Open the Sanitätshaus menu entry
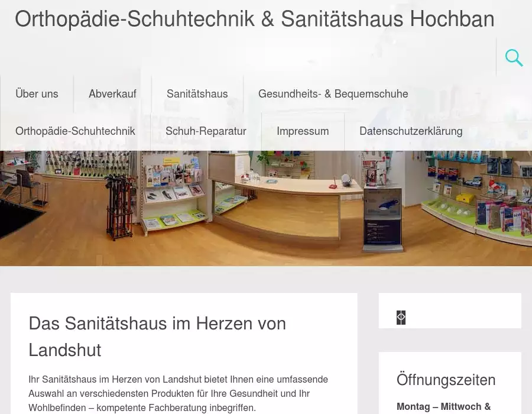Screen dimensions: 532x414 tap(197, 93)
